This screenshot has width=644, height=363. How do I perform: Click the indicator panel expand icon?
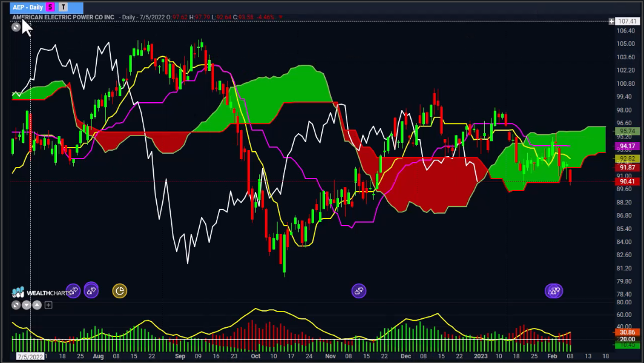tap(16, 305)
